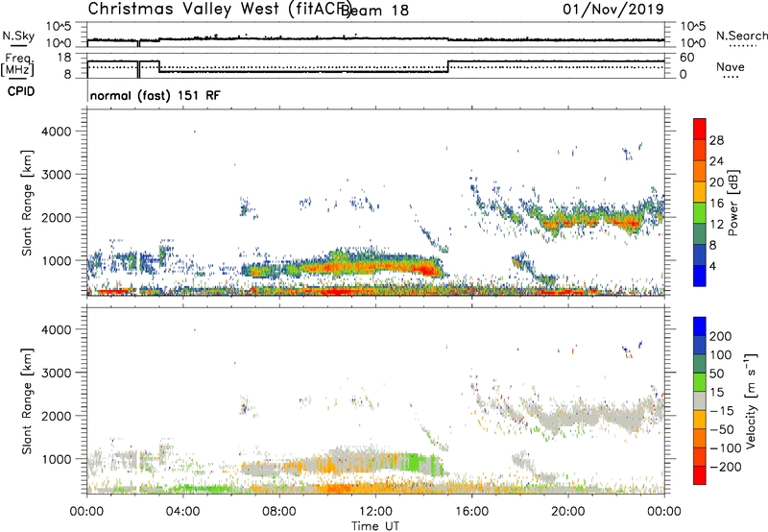Image resolution: width=768 pixels, height=532 pixels.
Task: Click the blue bottom of power colorbar
Action: tap(700, 276)
